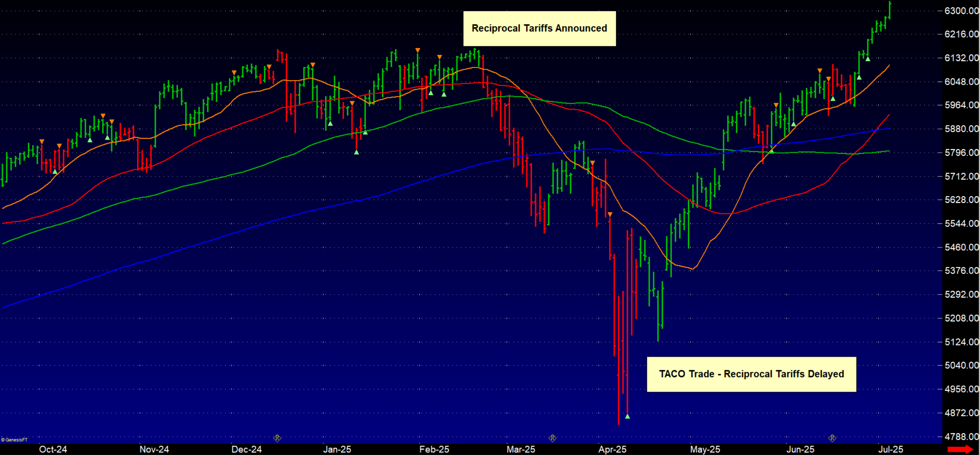Click the GenesisFT copyright label
This screenshot has height=455, width=980.
[14, 440]
